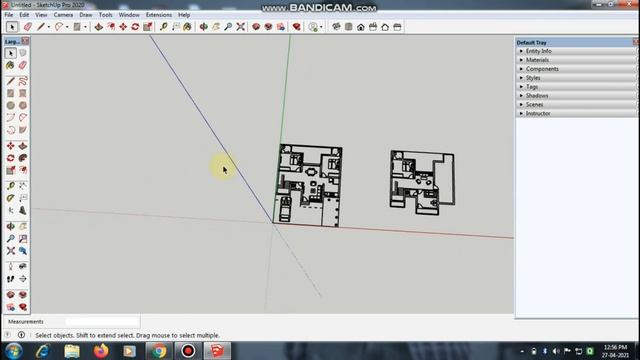Select the arrow Select tool in left toolset
The width and height of the screenshot is (640, 360).
(x=11, y=53)
